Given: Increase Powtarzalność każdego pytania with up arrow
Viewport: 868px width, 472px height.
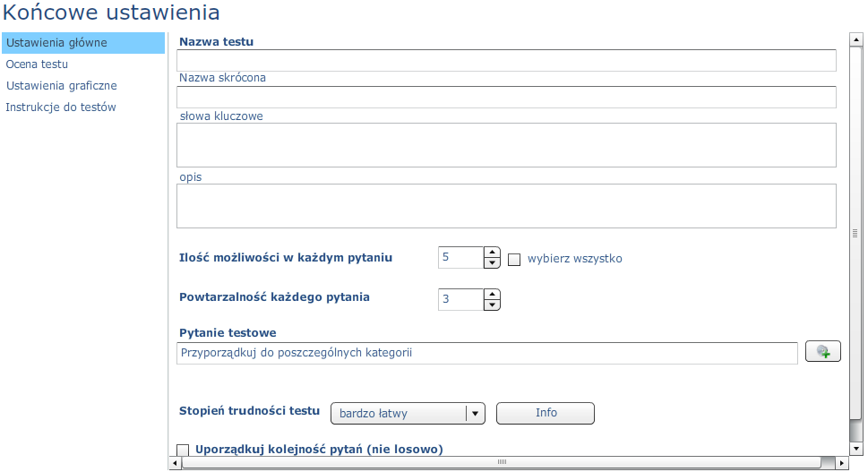Looking at the screenshot, I should pos(492,294).
